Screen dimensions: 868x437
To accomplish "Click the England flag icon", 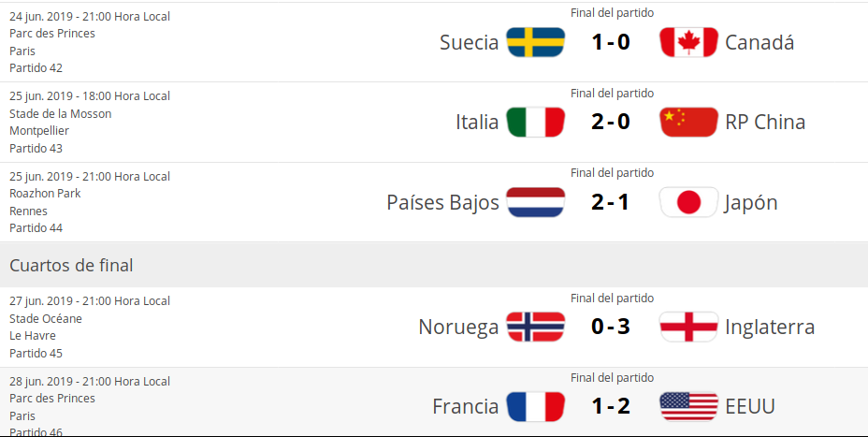I will (x=688, y=328).
